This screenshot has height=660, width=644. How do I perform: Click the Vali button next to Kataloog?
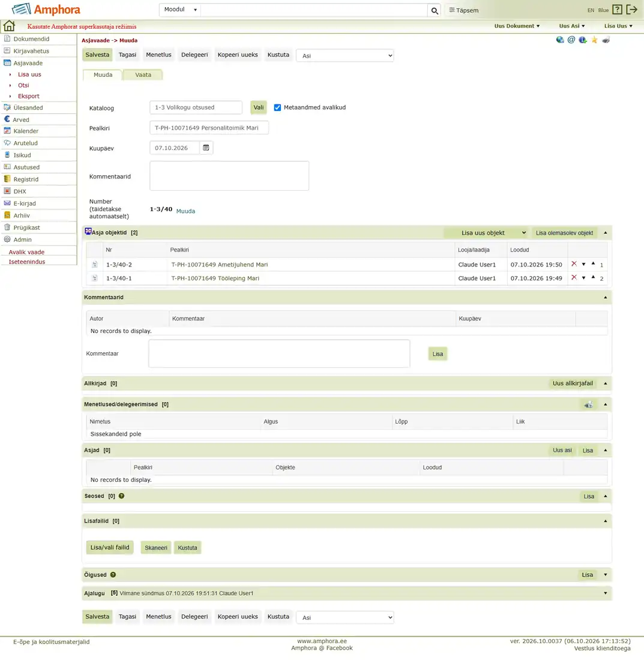pos(259,107)
